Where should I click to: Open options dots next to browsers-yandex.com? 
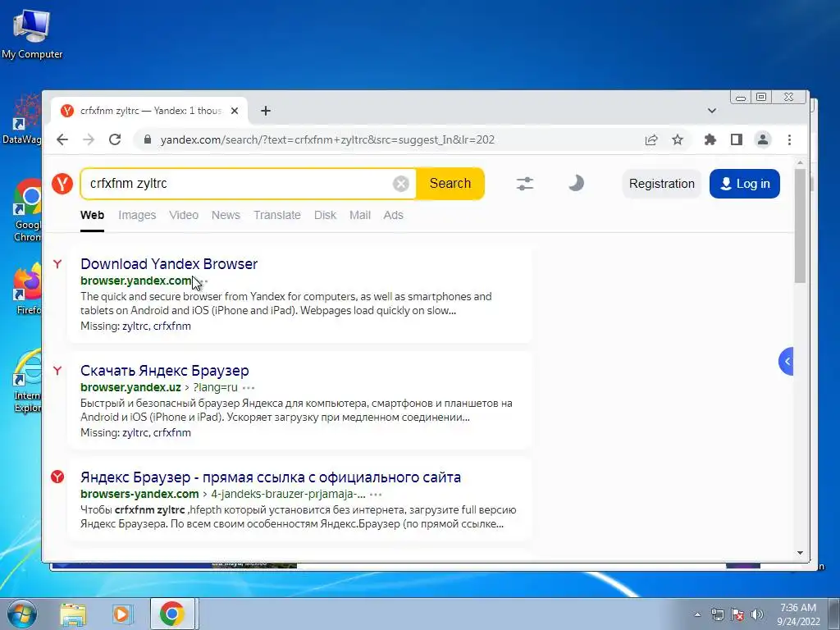(376, 494)
